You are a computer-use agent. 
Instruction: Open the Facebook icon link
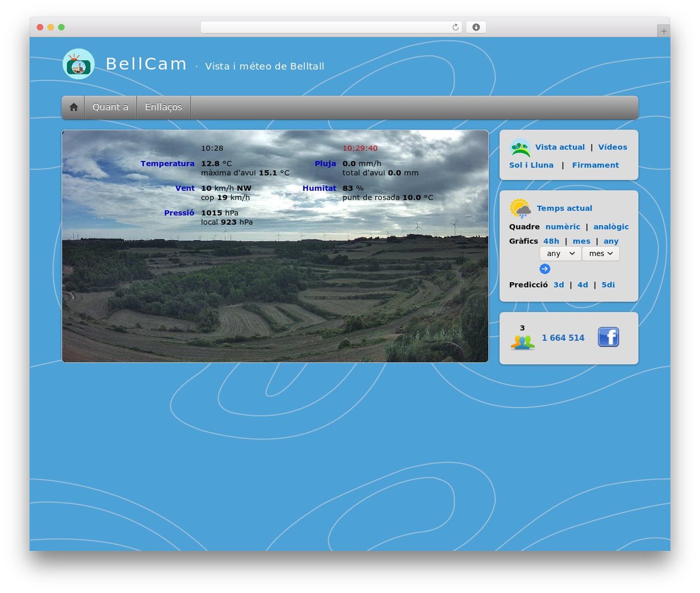608,337
